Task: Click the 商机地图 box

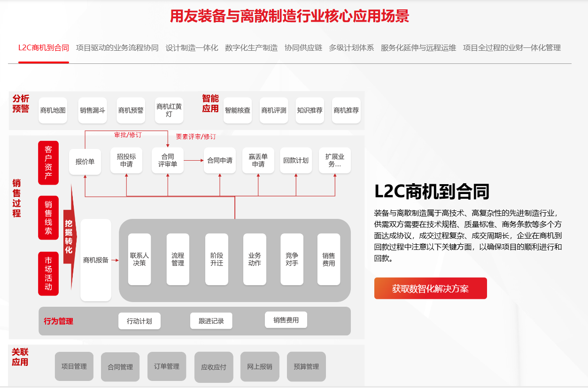Action: [x=53, y=110]
